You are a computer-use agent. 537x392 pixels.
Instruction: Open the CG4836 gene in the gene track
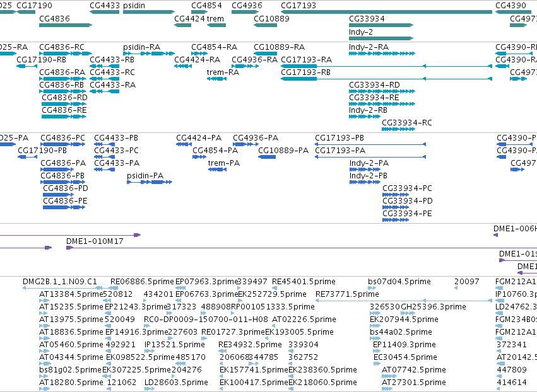[x=66, y=25]
